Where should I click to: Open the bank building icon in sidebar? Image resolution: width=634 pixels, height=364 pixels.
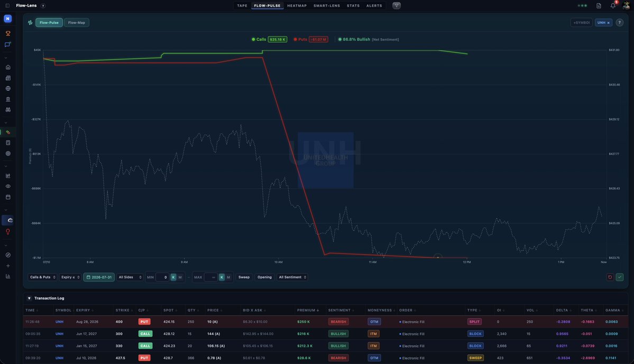[8, 99]
